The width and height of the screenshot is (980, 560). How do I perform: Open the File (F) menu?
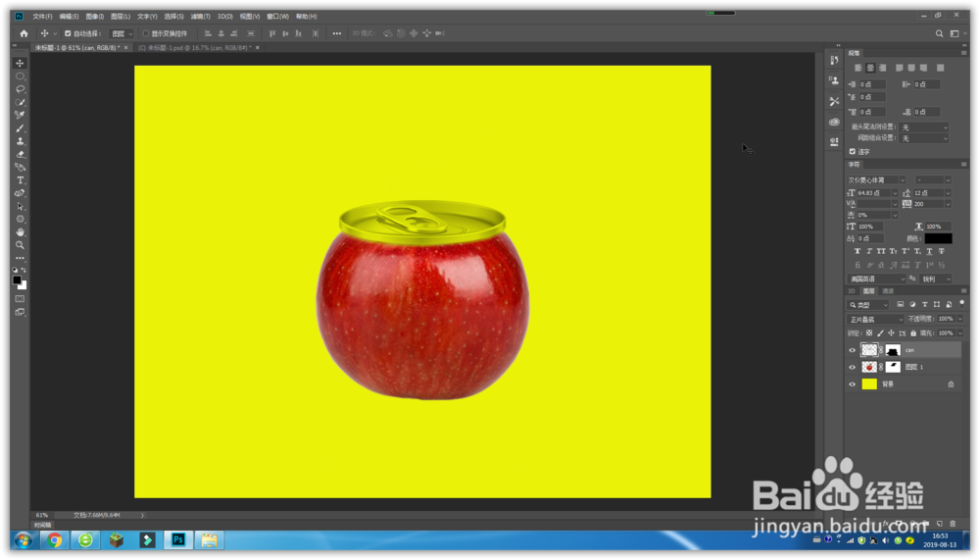42,17
